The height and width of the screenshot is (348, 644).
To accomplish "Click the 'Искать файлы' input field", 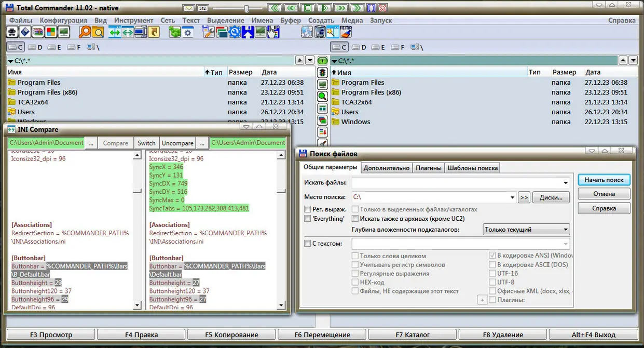I will point(457,183).
